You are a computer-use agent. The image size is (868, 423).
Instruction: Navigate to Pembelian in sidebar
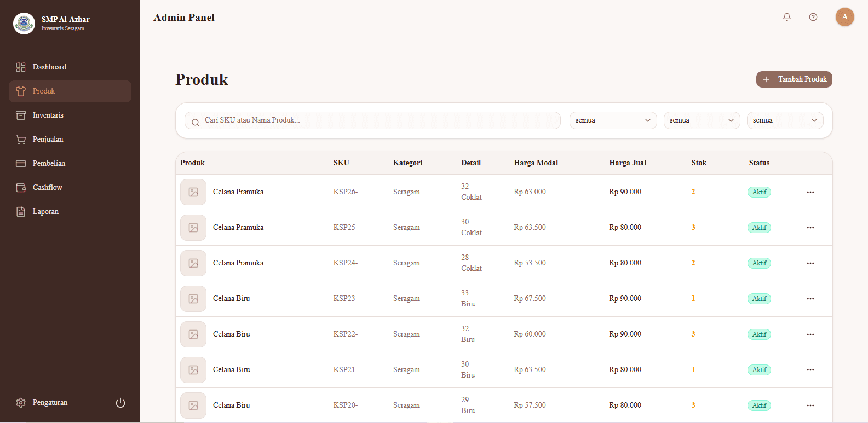click(70, 164)
